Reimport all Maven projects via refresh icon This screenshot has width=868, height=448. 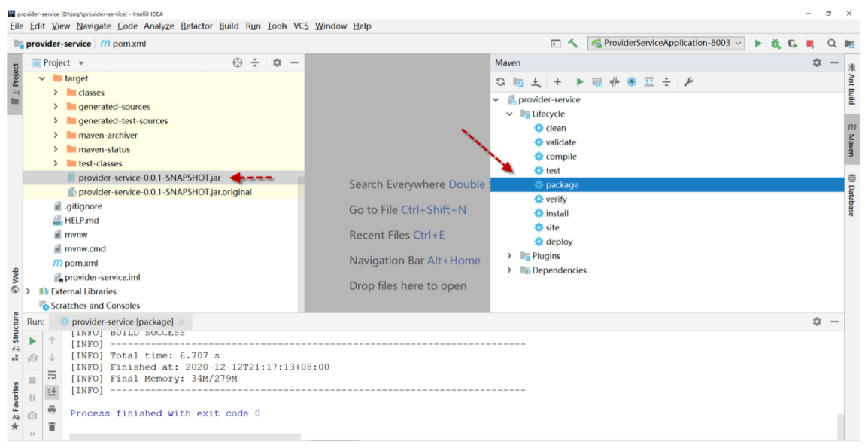click(500, 82)
